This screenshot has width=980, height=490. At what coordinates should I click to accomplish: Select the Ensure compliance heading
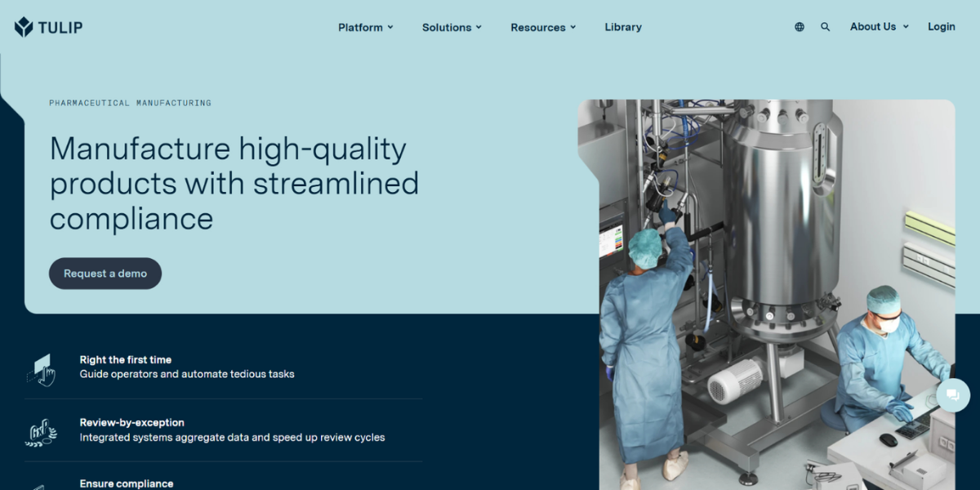[127, 483]
